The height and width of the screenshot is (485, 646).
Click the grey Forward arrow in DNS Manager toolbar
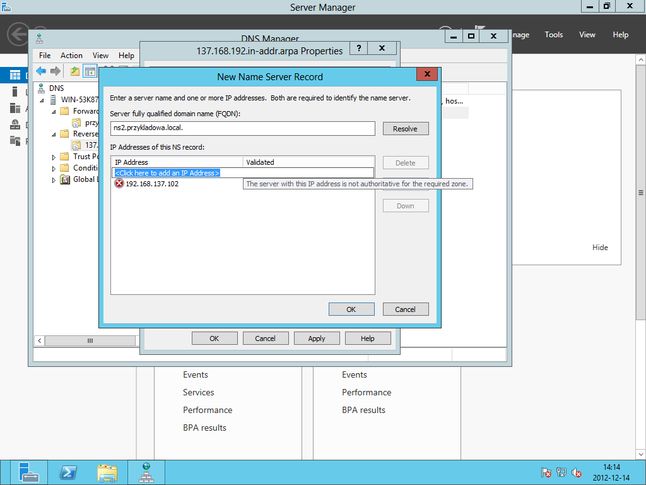[55, 71]
